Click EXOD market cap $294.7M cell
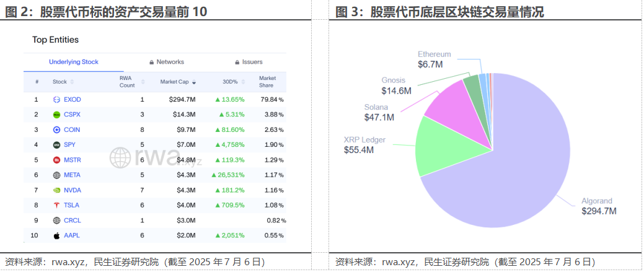This screenshot has height=272, width=644. pyautogui.click(x=182, y=99)
